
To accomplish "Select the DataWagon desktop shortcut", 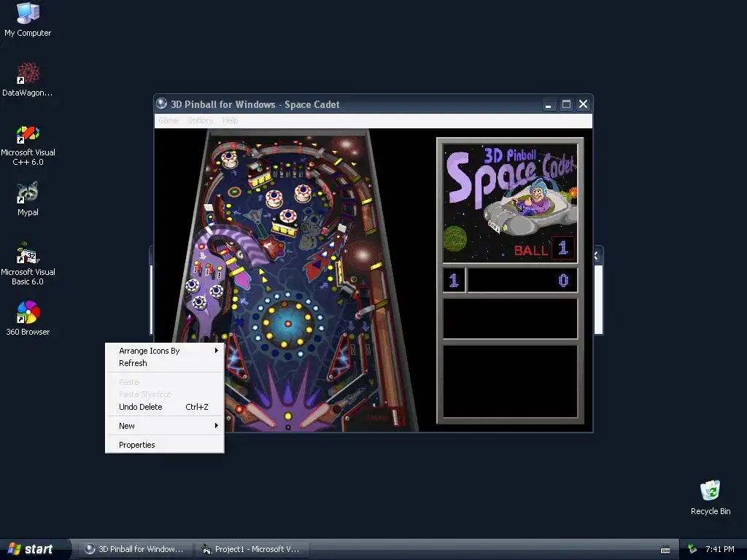I will (28, 79).
